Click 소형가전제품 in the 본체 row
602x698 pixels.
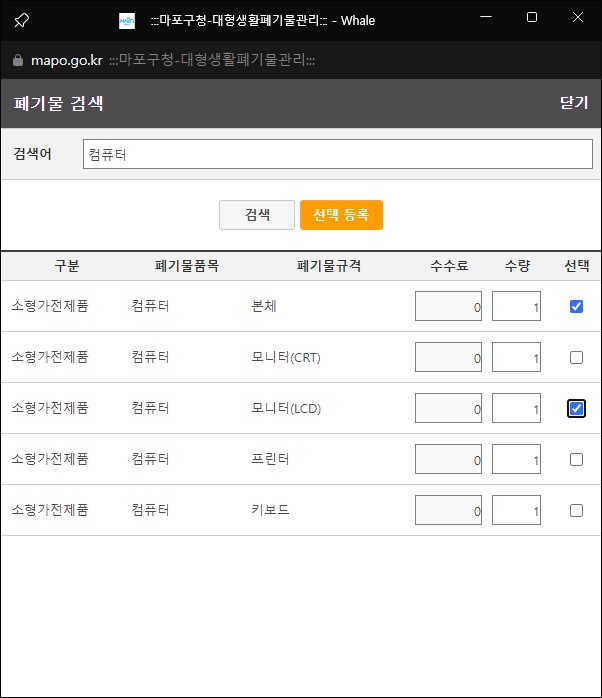coord(50,306)
